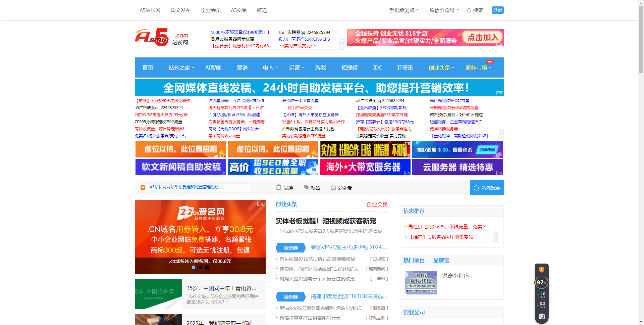
Task: Click 信息推荐 section heading
Action: (414, 211)
